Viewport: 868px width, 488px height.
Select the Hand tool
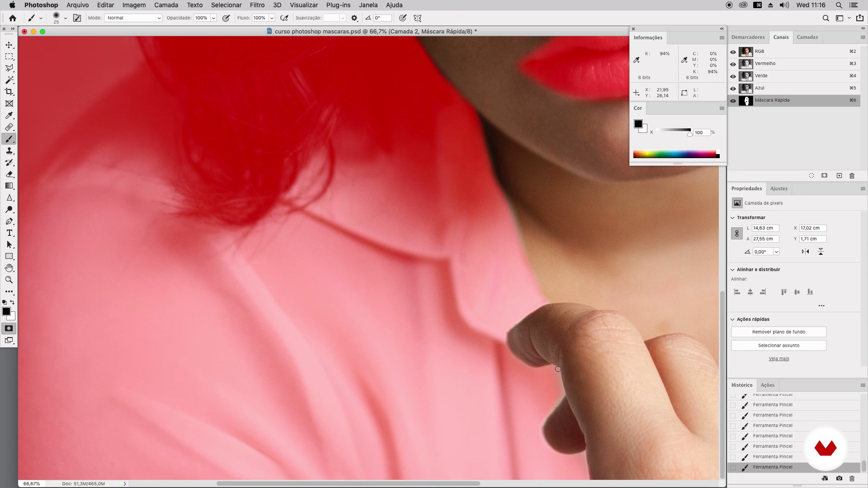click(9, 268)
